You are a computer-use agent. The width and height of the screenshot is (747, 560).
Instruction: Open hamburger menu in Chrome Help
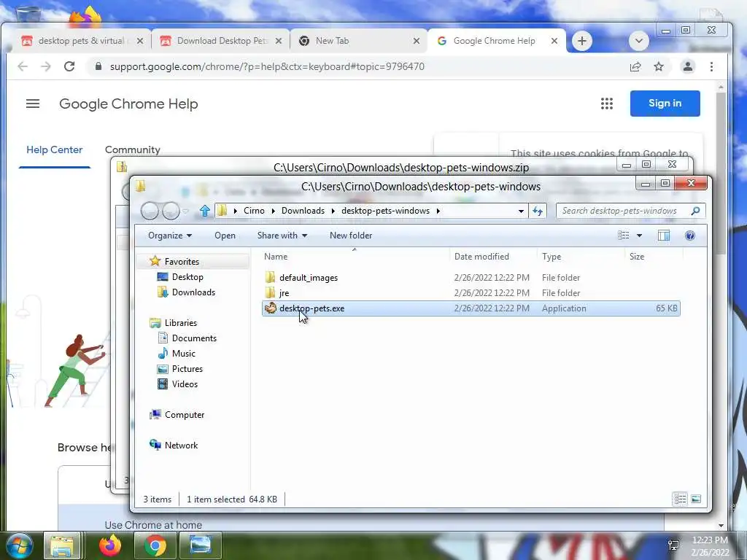[x=33, y=104]
